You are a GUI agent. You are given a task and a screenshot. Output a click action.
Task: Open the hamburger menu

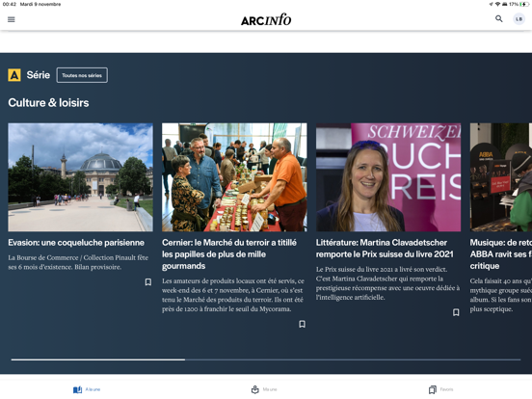pos(12,19)
